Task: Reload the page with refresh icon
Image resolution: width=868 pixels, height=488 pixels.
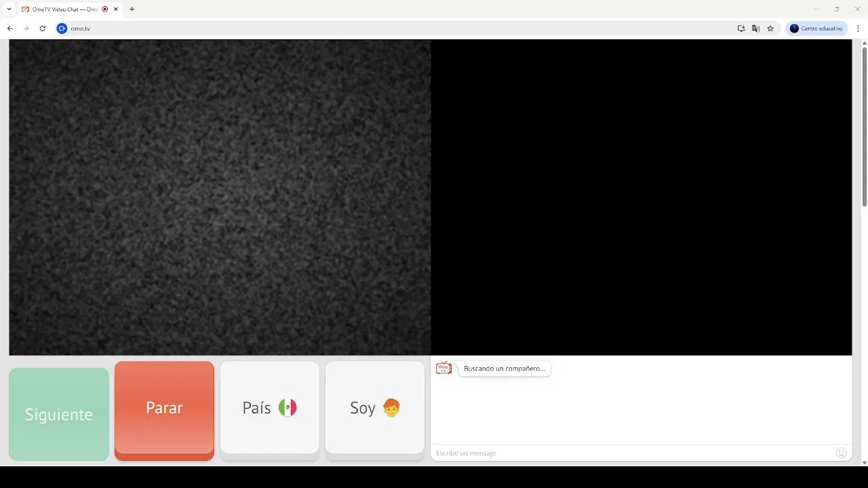Action: tap(42, 28)
